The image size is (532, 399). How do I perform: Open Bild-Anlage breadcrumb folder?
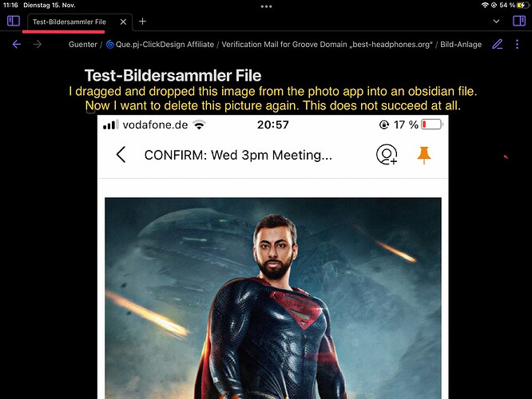pyautogui.click(x=461, y=45)
